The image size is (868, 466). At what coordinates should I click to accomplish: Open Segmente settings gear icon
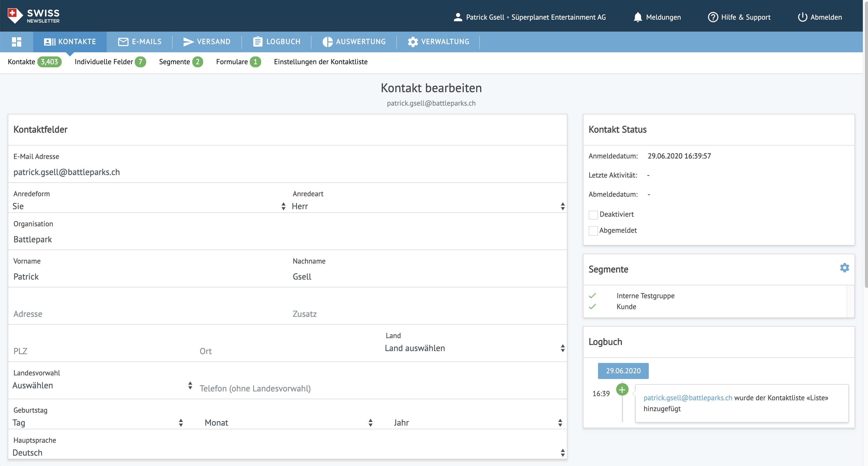[x=844, y=268]
